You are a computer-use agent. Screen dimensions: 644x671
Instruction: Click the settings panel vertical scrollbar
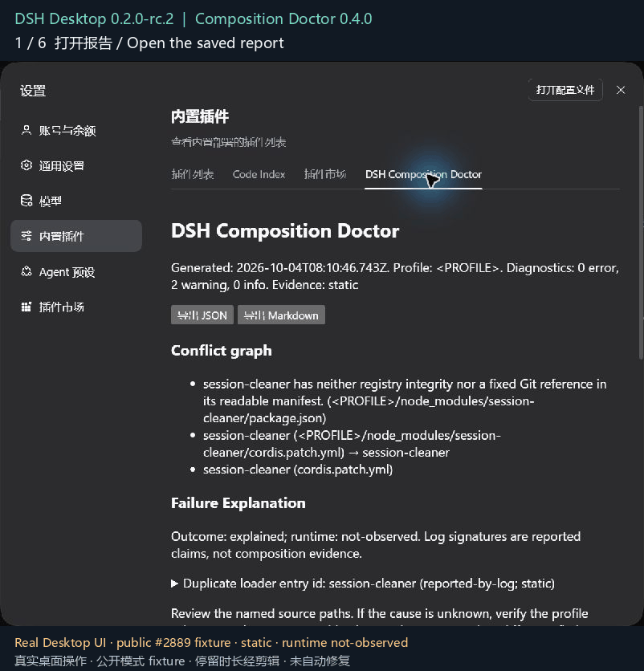coord(641,231)
